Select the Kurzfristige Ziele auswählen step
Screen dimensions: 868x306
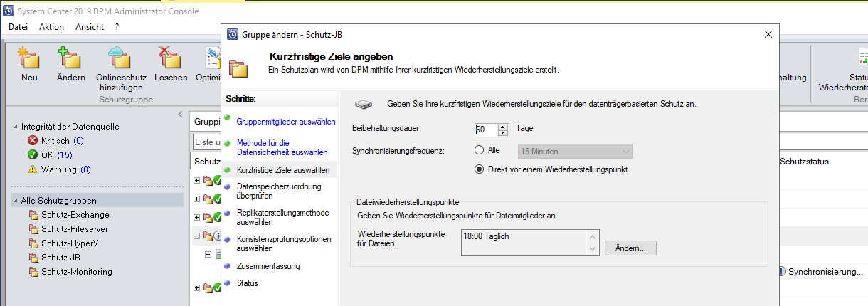coord(283,170)
